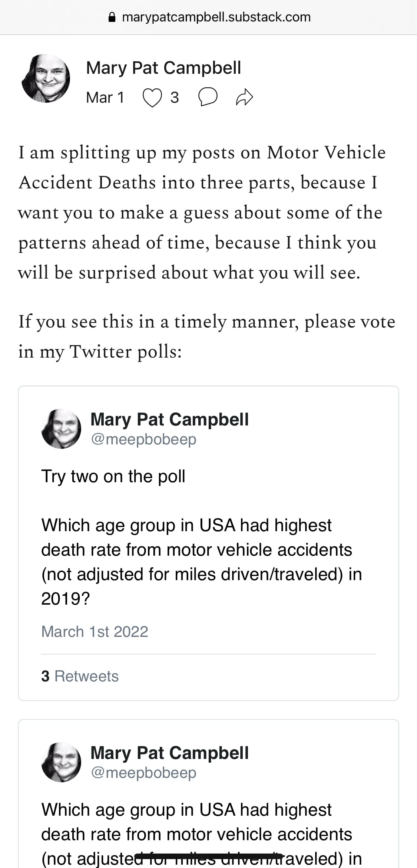The image size is (417, 868).
Task: Tap the lock icon in the address bar
Action: click(x=112, y=17)
